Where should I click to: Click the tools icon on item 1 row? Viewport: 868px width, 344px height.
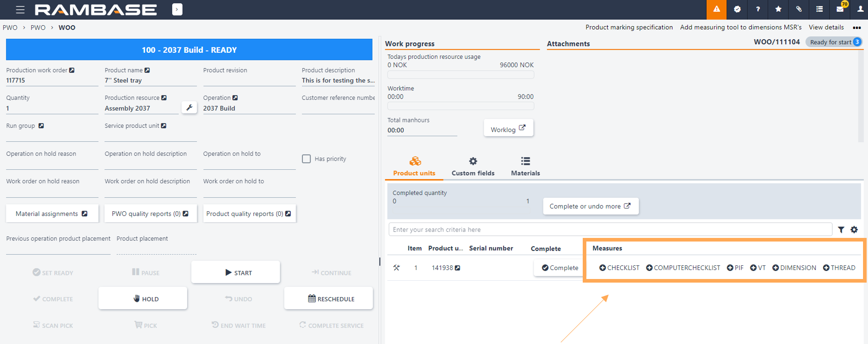coord(396,268)
